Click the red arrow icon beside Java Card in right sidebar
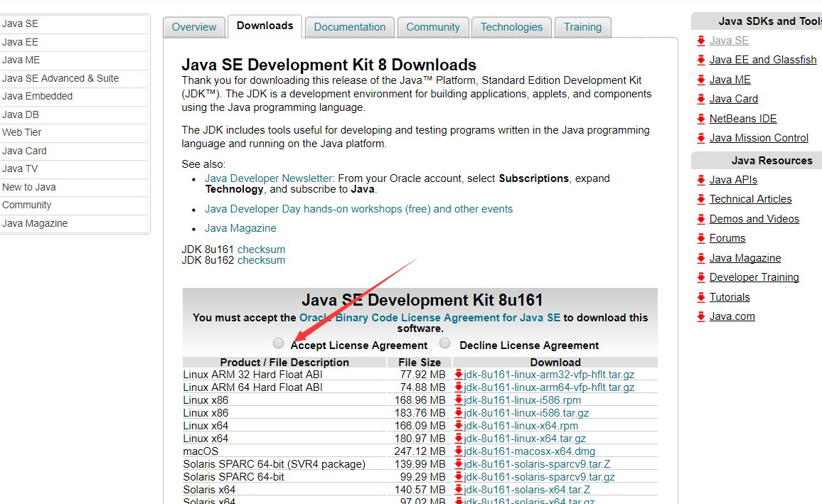This screenshot has width=822, height=504. (x=701, y=99)
